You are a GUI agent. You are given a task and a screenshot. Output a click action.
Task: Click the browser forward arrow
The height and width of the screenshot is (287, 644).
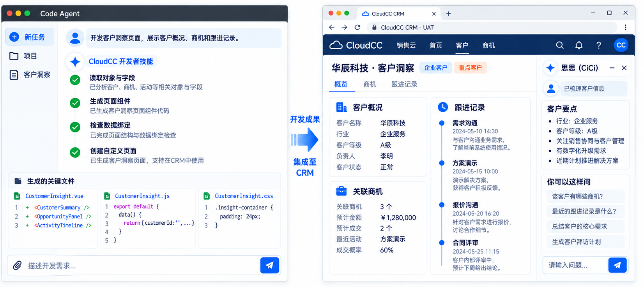pos(344,27)
